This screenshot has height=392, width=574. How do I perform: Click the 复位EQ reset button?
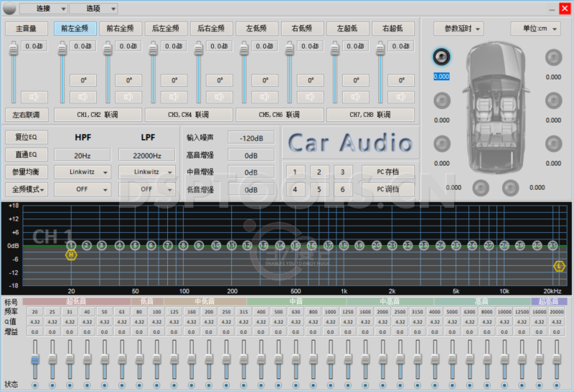coord(27,137)
